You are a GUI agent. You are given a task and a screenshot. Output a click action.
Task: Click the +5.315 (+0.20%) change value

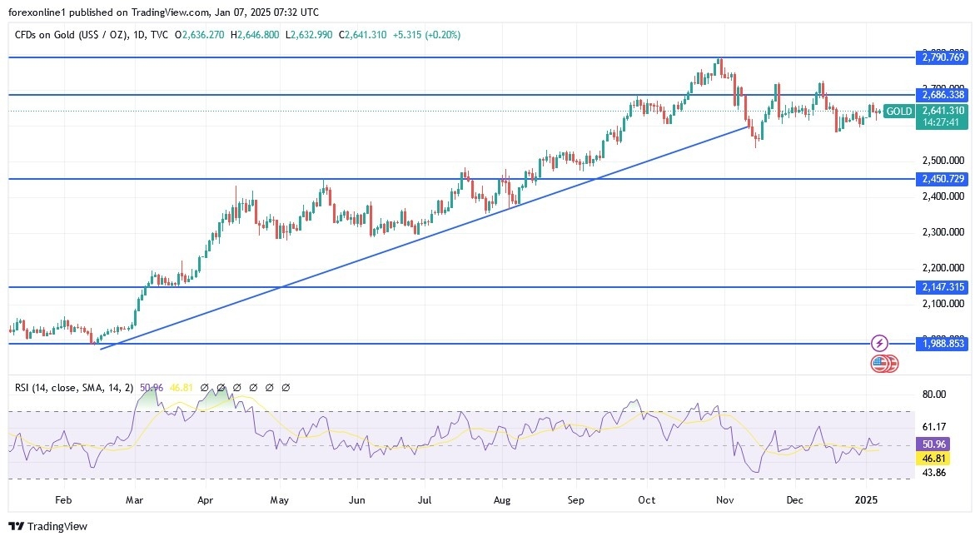[426, 35]
